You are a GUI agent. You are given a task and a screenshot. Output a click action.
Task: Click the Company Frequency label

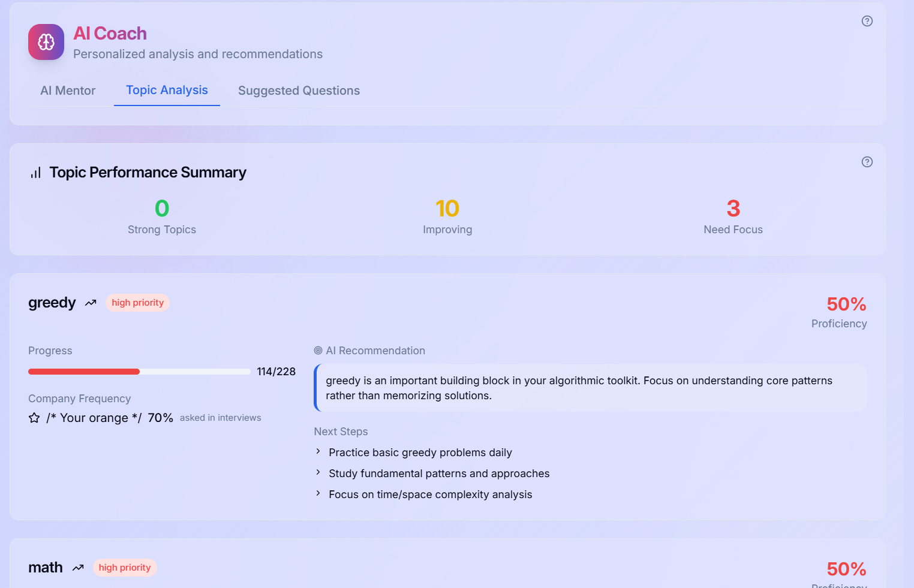pyautogui.click(x=79, y=399)
